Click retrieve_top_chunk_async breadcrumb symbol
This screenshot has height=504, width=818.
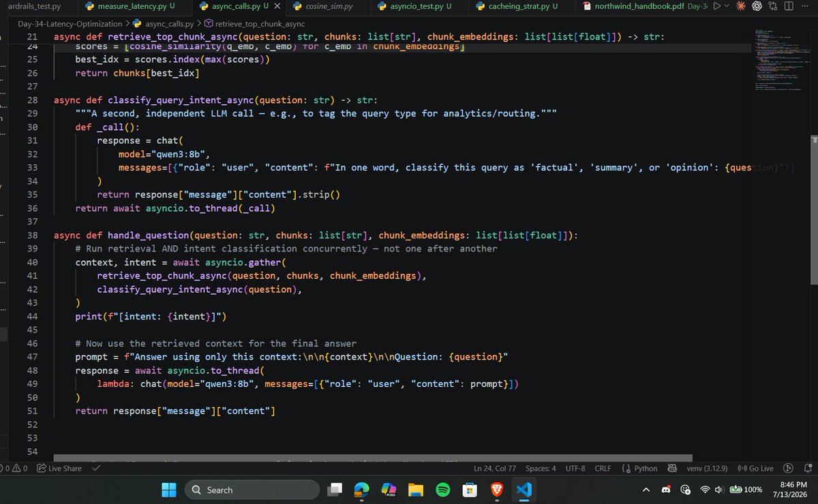coord(254,24)
